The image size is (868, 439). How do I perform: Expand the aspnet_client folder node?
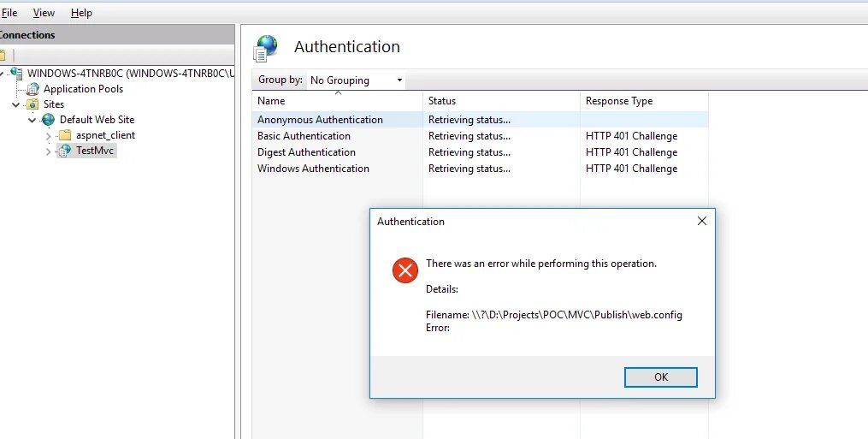point(49,135)
